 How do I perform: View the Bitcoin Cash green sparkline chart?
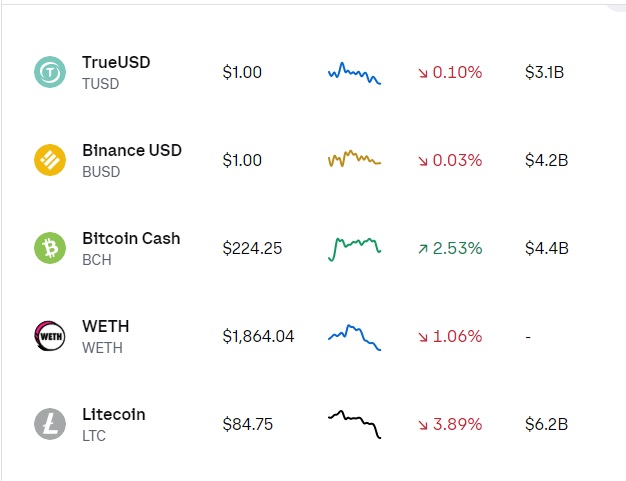click(355, 249)
